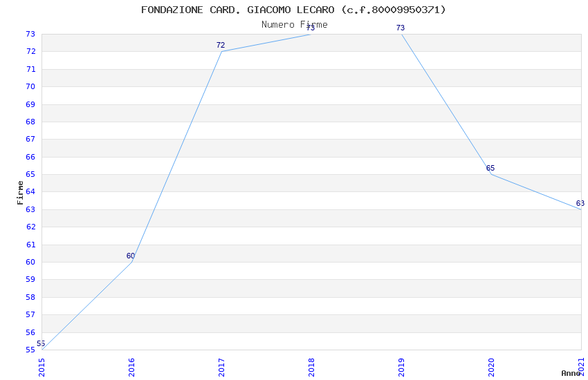Select the 2016 x-axis year label
588x380 pixels.
131,368
